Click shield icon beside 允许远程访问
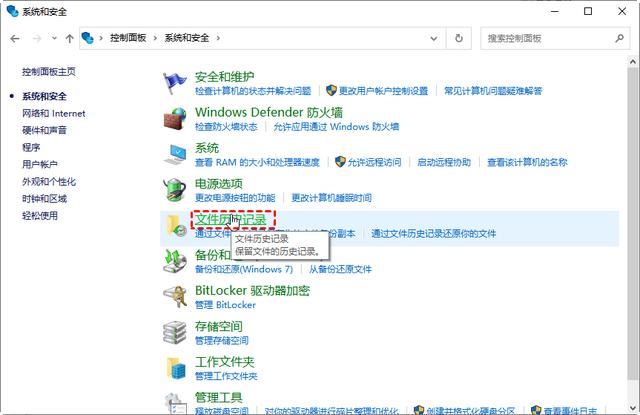Viewport: 640px width, 415px height. pos(340,162)
